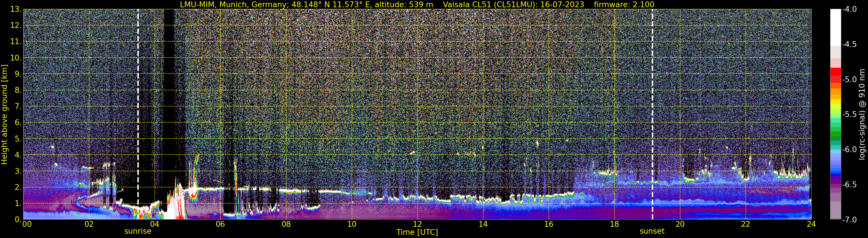Click the '-4.0' colorbar tick label
Image resolution: width=868 pixels, height=238 pixels.
point(850,10)
